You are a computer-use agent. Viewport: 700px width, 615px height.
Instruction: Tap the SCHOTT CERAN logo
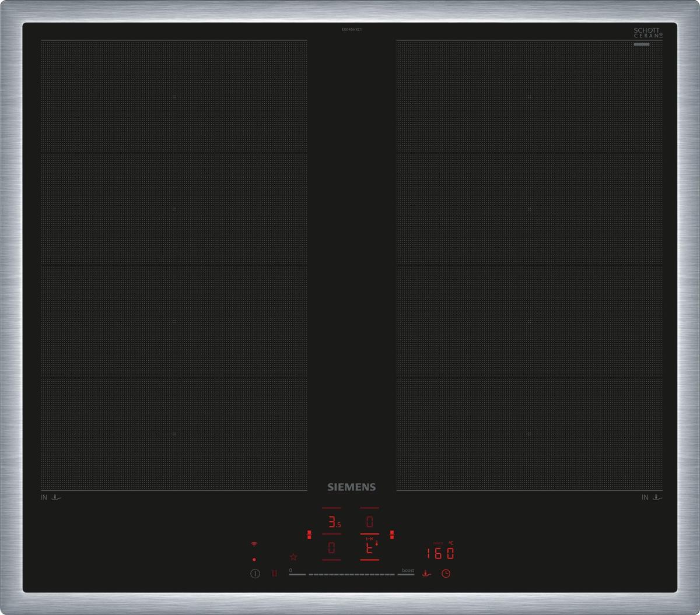tap(647, 33)
